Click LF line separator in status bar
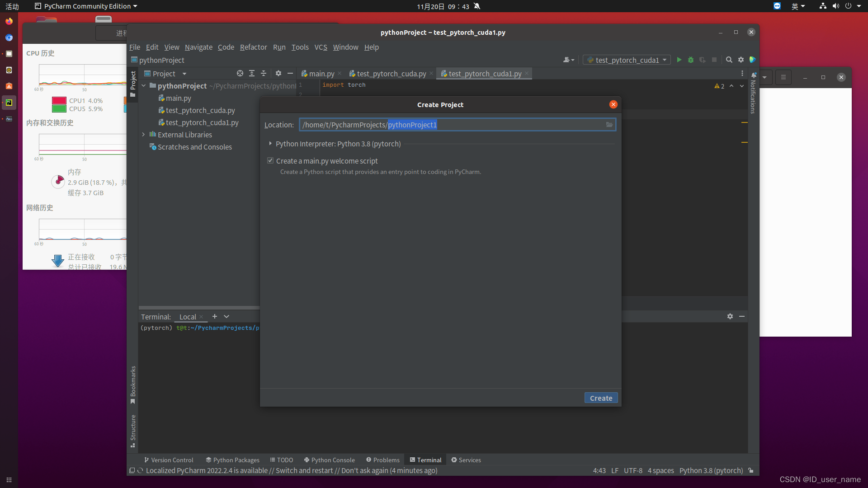868x488 pixels. point(614,470)
